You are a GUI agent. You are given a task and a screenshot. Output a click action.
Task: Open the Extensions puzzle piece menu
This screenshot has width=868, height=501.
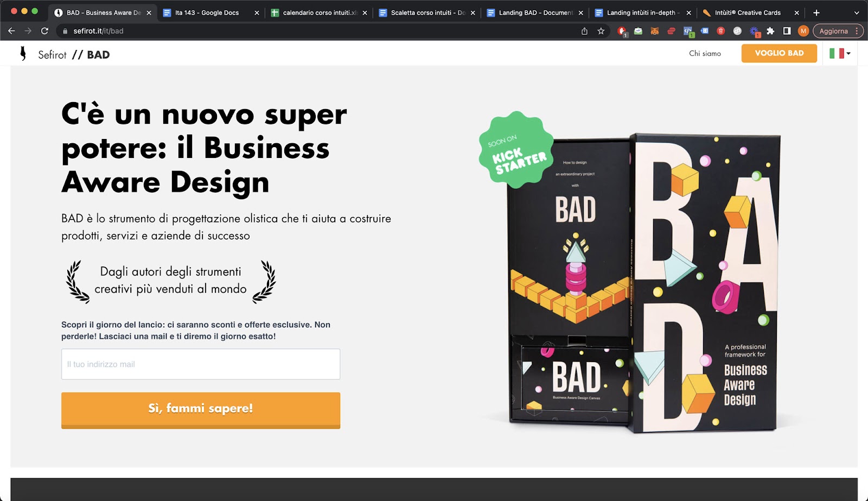770,31
